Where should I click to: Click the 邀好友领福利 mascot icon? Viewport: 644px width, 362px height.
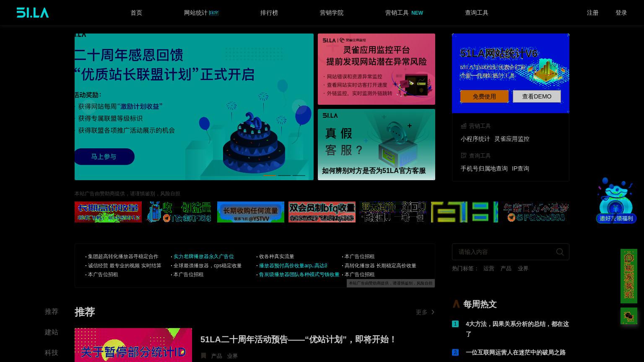[x=616, y=200]
